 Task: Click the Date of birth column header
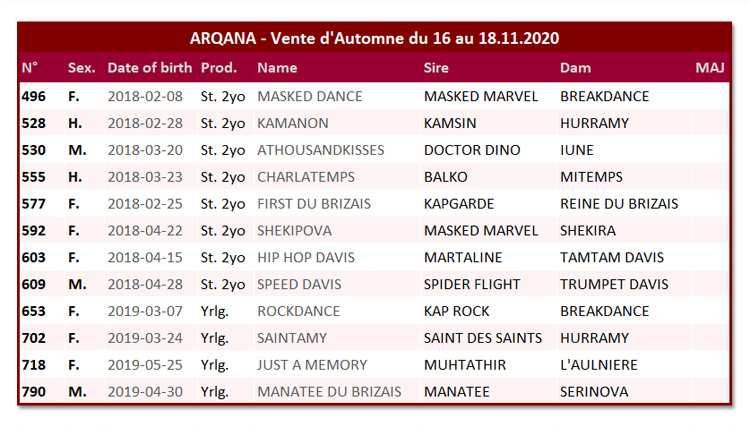[x=149, y=68]
